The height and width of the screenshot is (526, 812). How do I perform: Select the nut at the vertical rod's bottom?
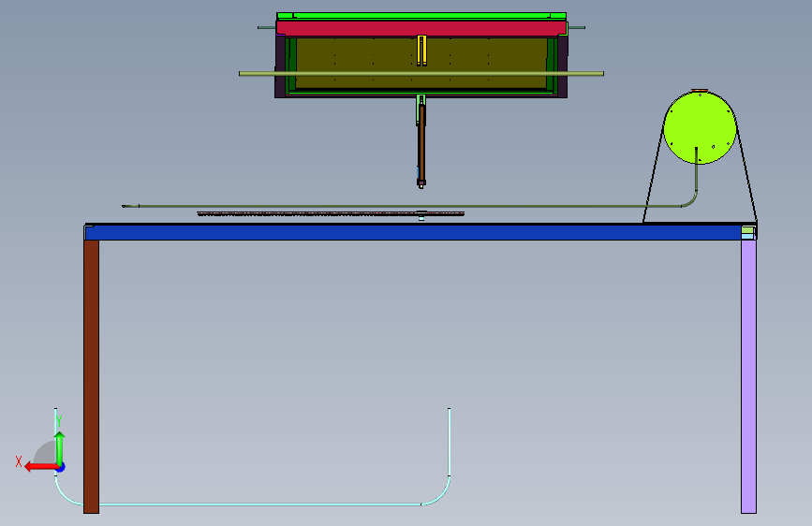(x=421, y=183)
